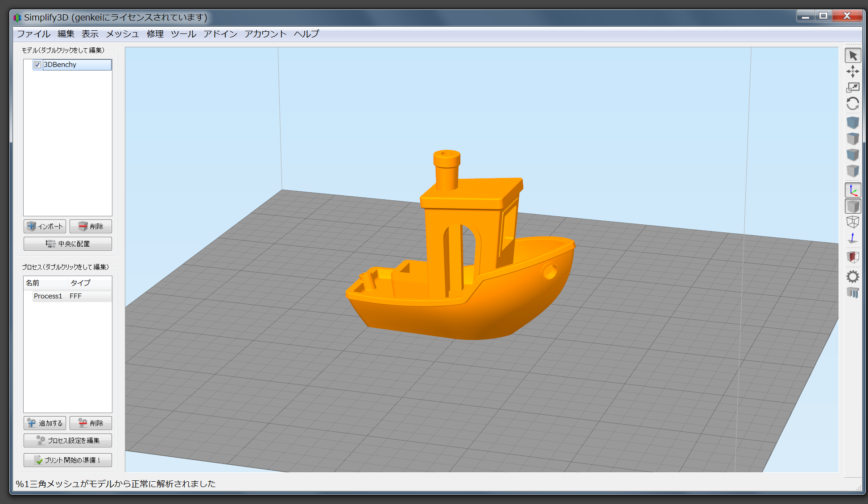
Task: Open the アカウント menu
Action: (x=265, y=34)
